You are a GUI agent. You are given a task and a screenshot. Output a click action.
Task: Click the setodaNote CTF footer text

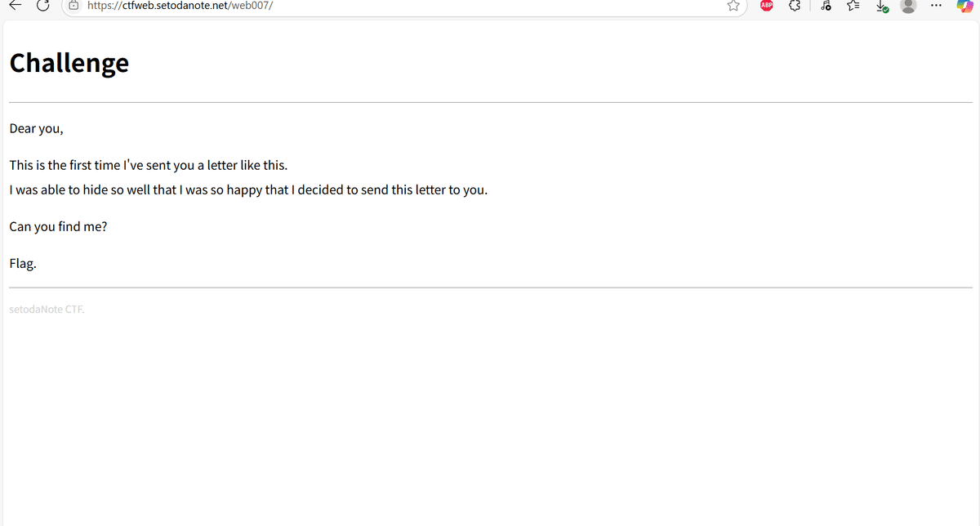[x=47, y=310]
